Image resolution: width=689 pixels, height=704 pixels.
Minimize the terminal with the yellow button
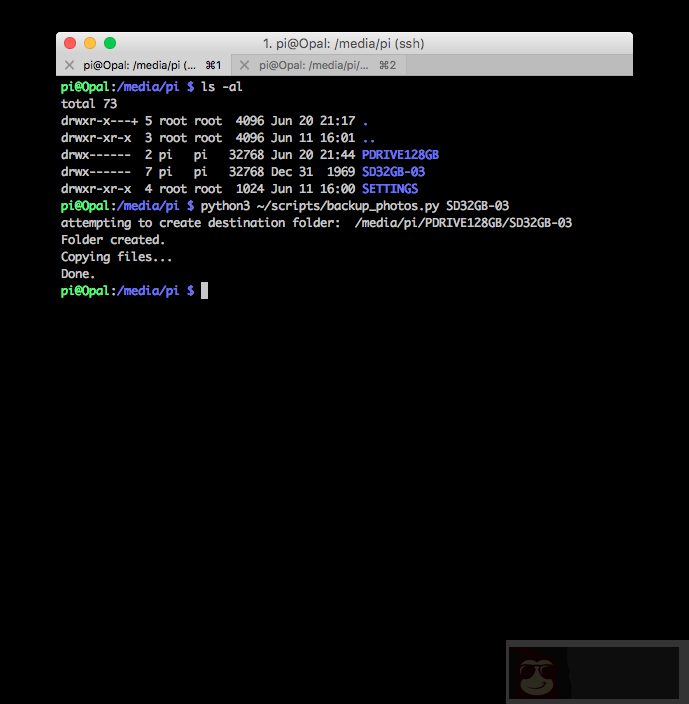point(90,43)
